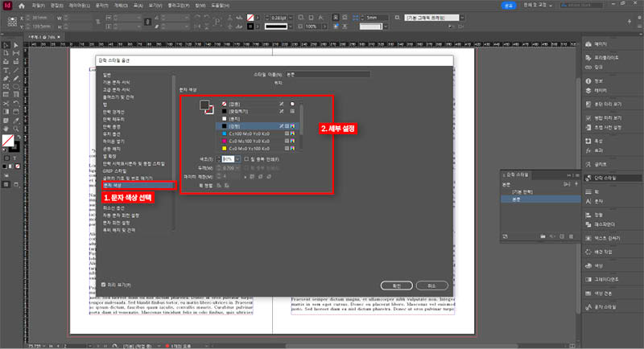The height and width of the screenshot is (349, 644).
Task: Open the 효과 (Effects) panel icon
Action: pos(588,150)
